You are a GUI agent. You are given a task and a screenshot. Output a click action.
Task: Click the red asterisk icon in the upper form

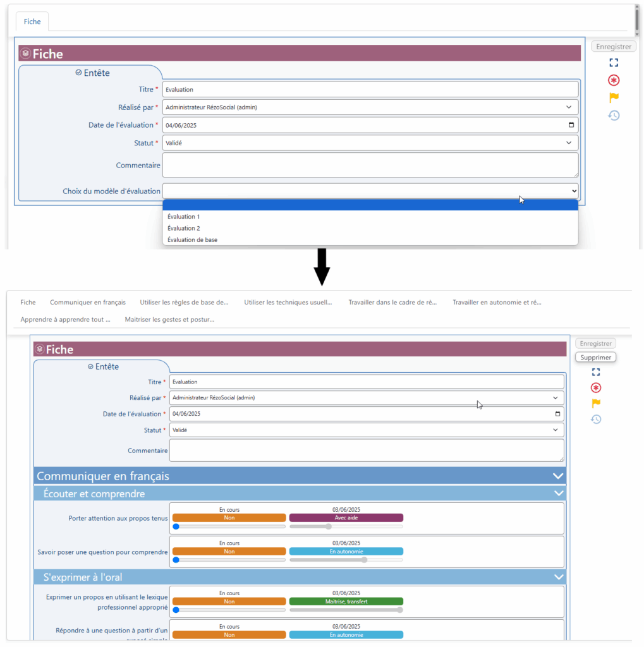(614, 80)
